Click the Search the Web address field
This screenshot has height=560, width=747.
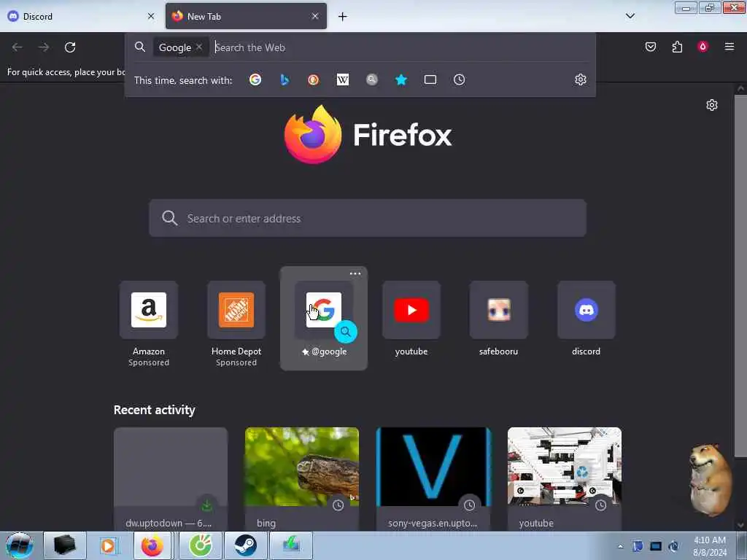pos(400,47)
